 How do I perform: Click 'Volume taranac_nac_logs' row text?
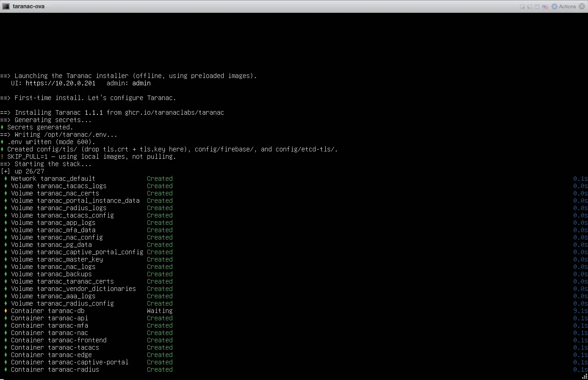tap(53, 267)
